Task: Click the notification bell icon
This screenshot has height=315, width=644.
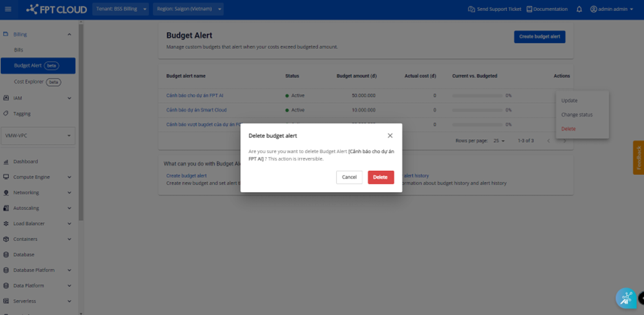Action: click(x=579, y=9)
